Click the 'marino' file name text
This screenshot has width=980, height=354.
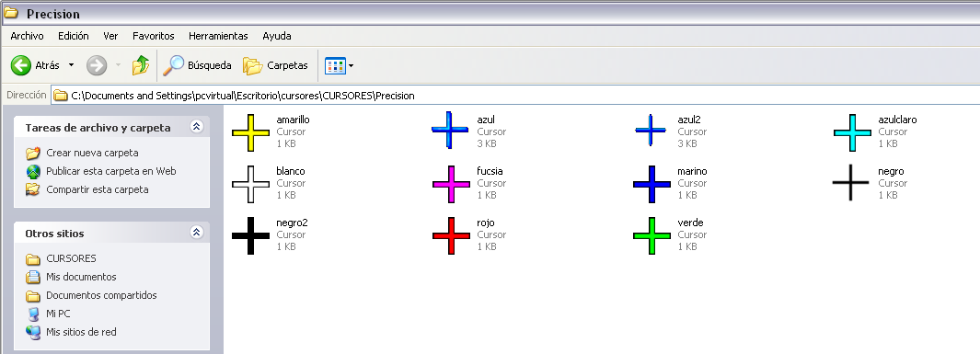point(693,171)
